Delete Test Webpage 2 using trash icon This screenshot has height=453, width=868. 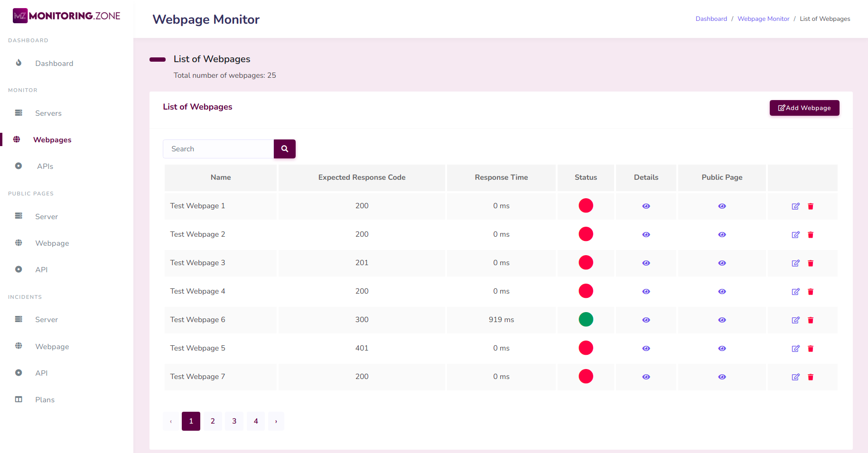coord(811,235)
